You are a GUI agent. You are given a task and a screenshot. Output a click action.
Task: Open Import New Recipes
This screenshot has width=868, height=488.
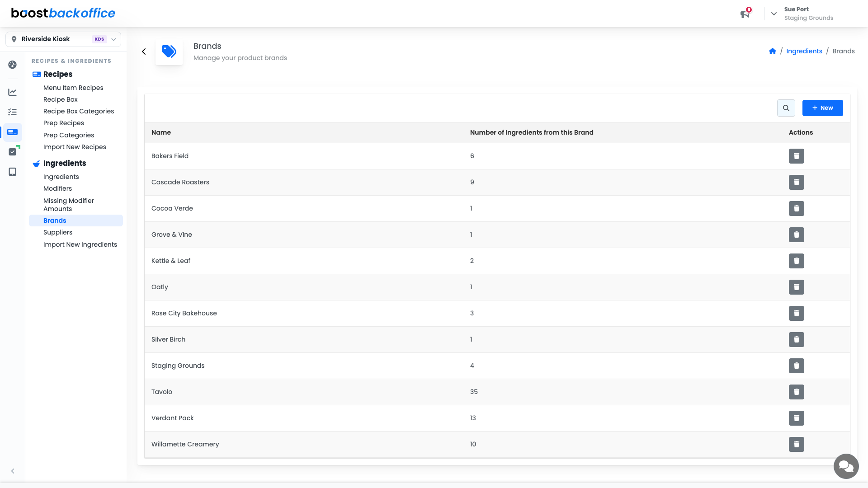coord(75,147)
